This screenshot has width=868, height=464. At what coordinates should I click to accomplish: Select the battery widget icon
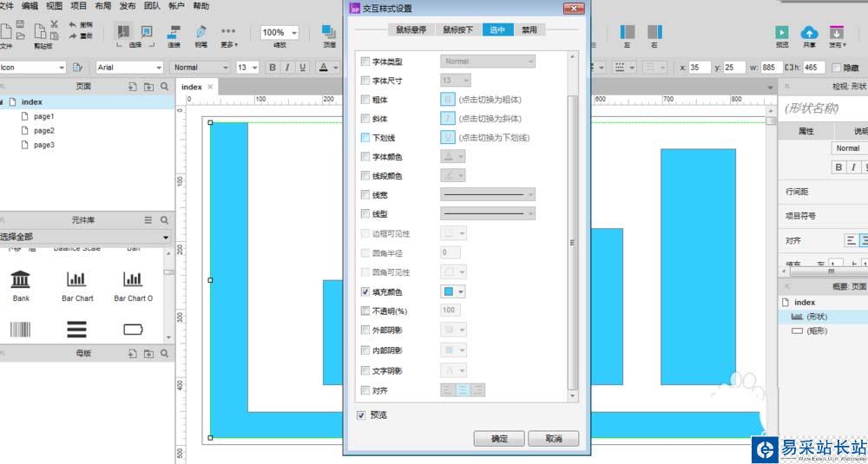pyautogui.click(x=133, y=330)
